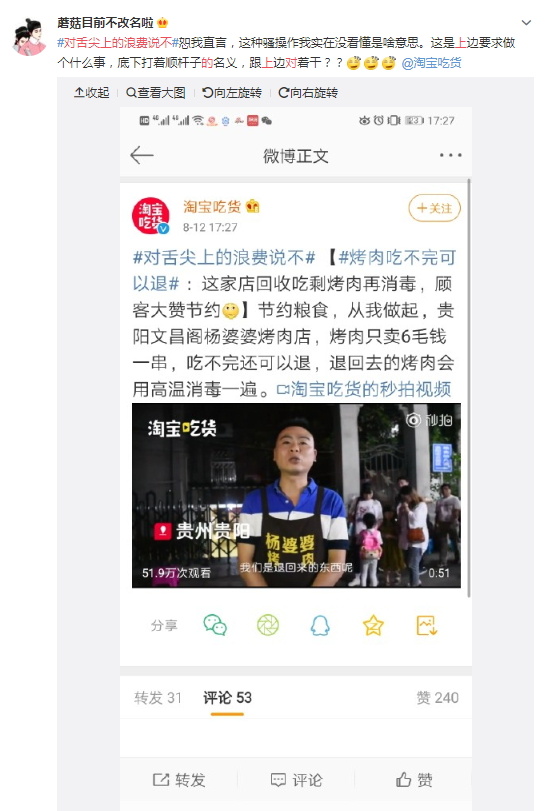Screen dimensions: 546x811
Task: Switch to the 转发 31 tab
Action: [x=158, y=698]
